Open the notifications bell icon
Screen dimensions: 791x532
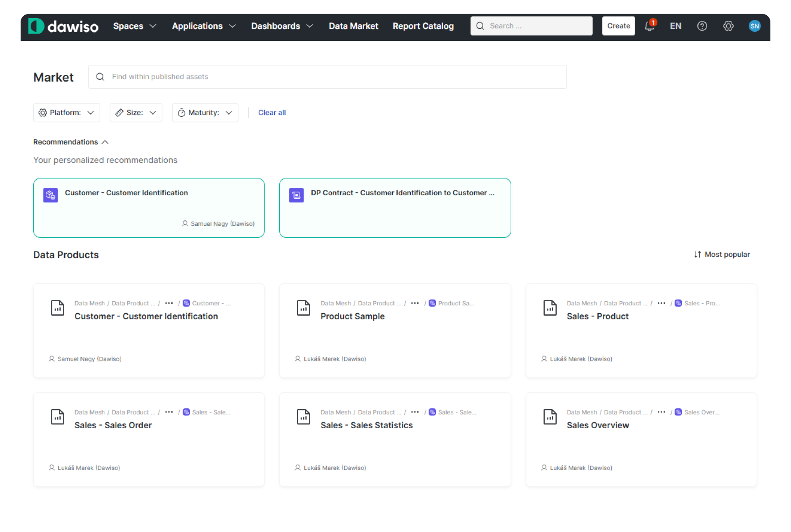(650, 26)
